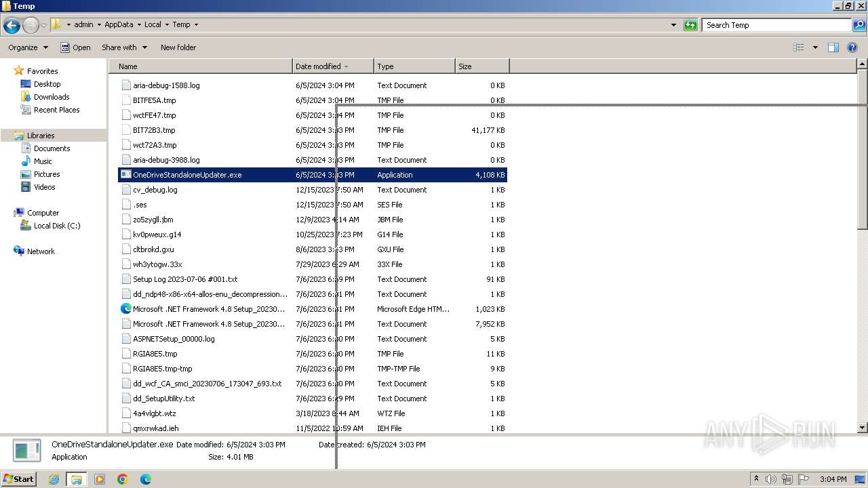The image size is (868, 488).
Task: Toggle the preview pane icon
Action: pyautogui.click(x=833, y=47)
